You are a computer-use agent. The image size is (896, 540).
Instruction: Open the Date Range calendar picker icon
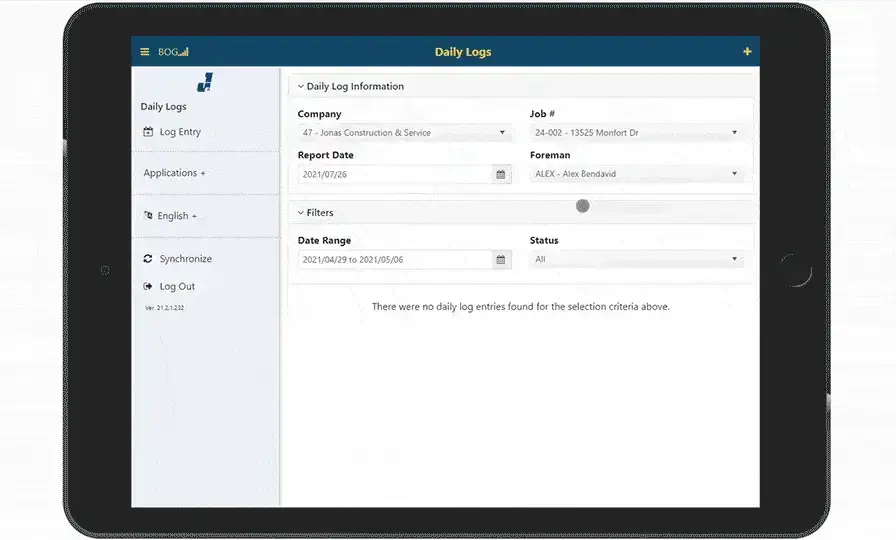point(501,260)
